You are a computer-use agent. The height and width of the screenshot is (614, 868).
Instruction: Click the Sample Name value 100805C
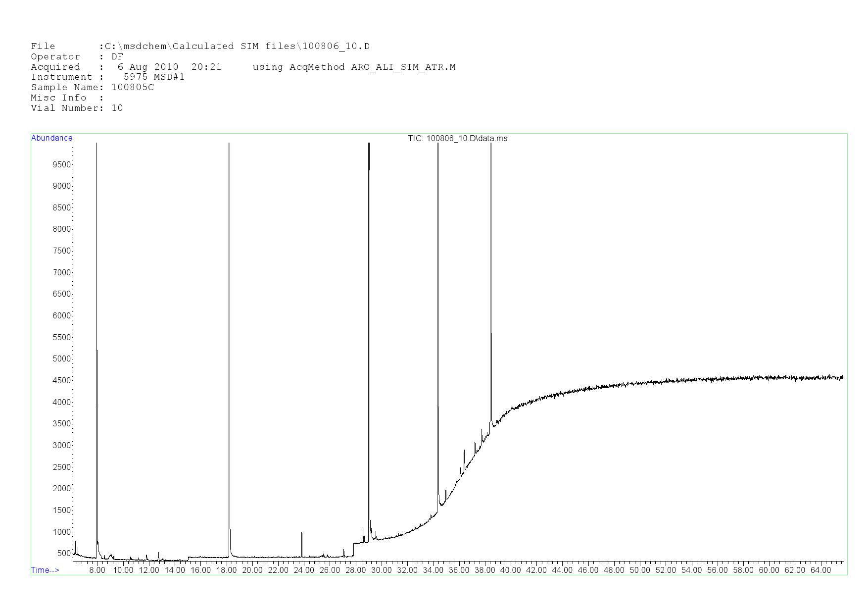coord(133,88)
